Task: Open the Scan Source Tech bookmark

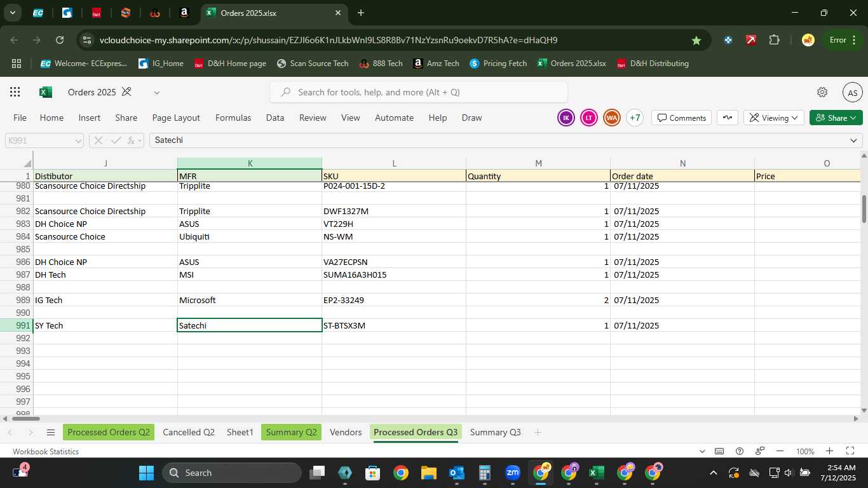Action: [x=313, y=64]
